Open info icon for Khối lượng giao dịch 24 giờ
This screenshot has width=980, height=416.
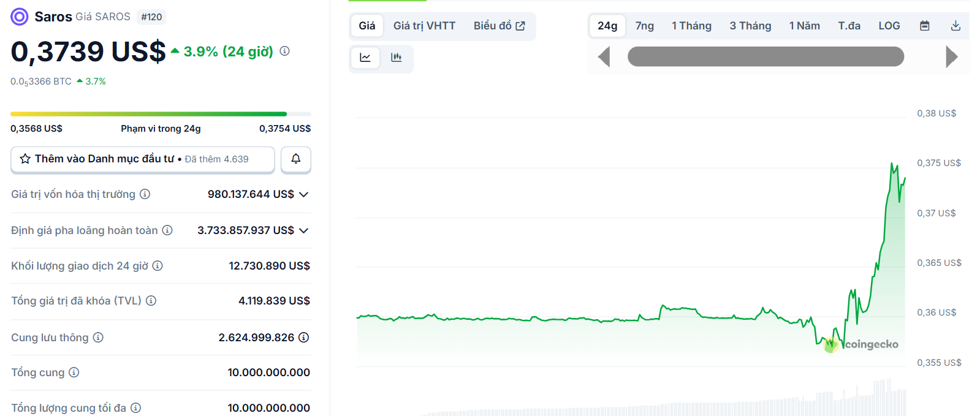(158, 266)
